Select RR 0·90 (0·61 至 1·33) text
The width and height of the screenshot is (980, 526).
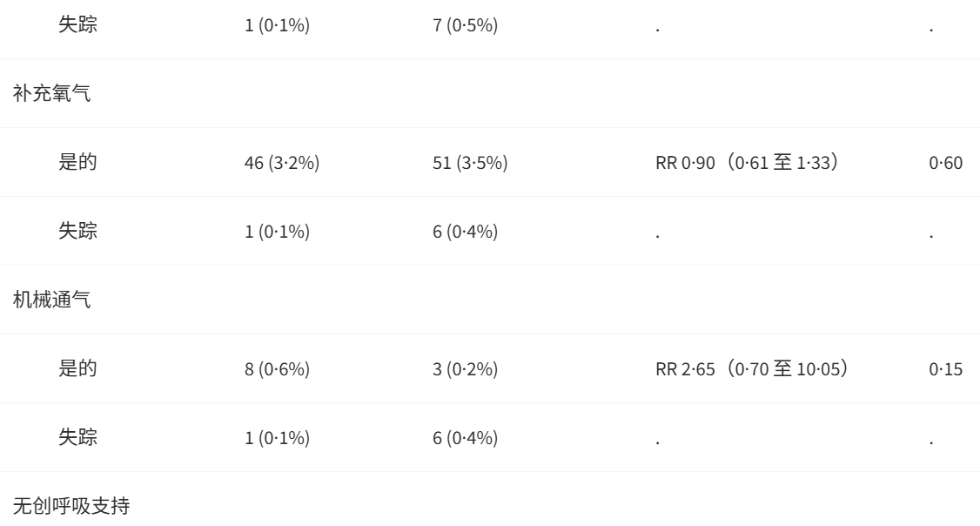click(x=747, y=163)
